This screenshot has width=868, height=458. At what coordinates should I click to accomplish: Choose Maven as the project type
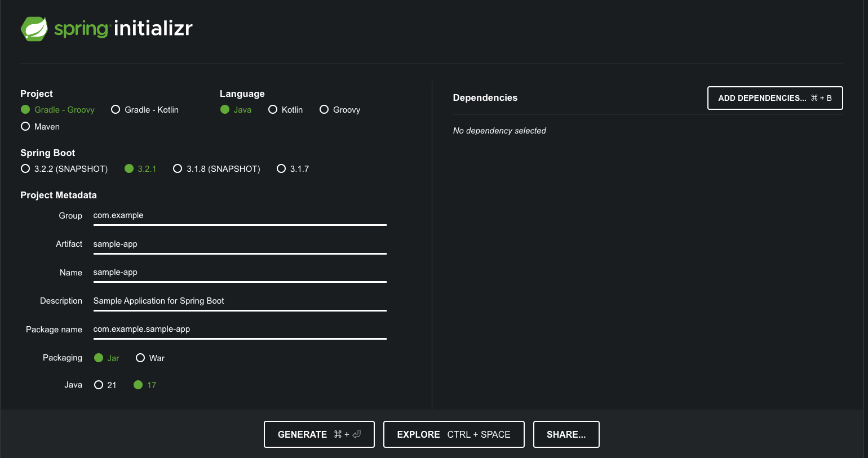click(25, 127)
